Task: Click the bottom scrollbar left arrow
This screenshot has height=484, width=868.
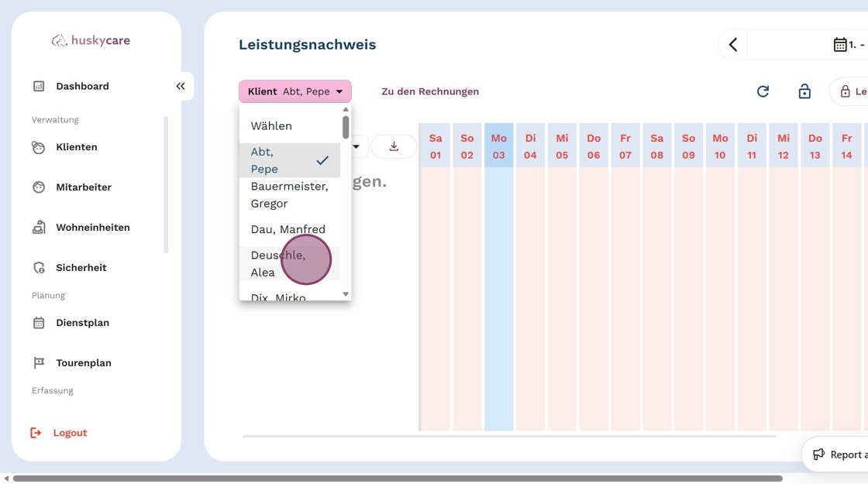Action: pos(6,479)
